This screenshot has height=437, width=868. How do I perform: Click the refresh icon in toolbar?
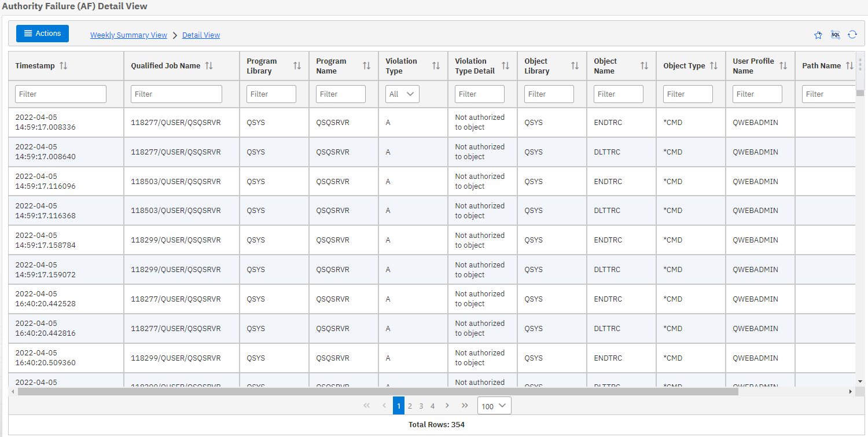pos(852,35)
